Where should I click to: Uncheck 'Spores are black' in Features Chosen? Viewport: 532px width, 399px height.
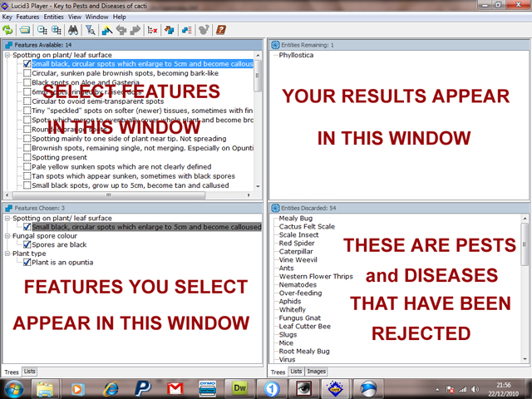[27, 245]
